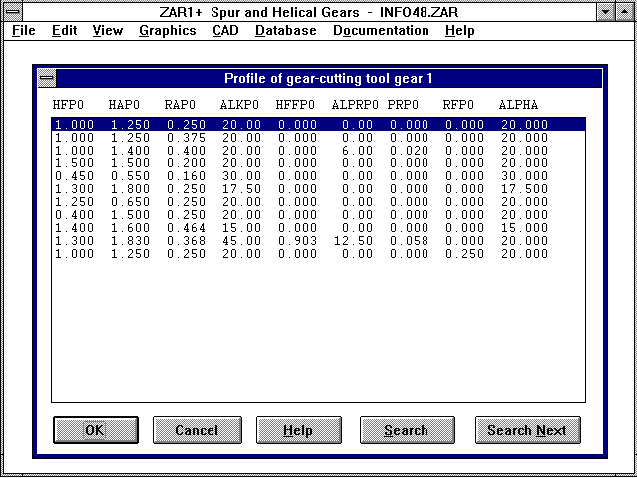Viewport: 637px width, 478px height.
Task: Minimize the ZAR1+ main window
Action: click(605, 11)
